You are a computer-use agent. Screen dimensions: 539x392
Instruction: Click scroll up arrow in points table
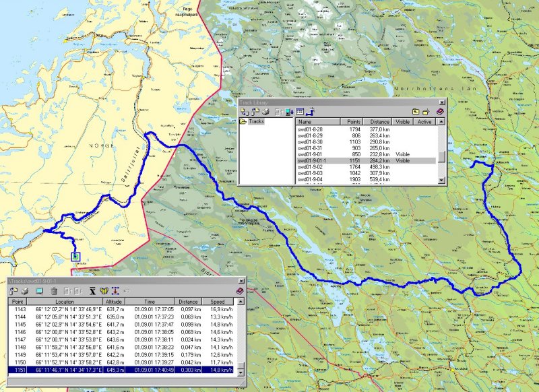239,302
